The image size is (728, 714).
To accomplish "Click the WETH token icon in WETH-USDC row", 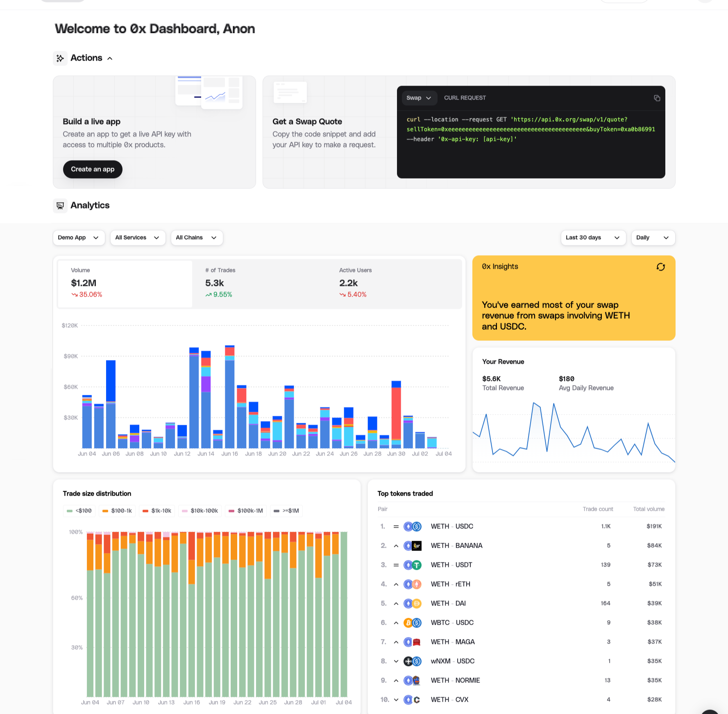I will 408,526.
